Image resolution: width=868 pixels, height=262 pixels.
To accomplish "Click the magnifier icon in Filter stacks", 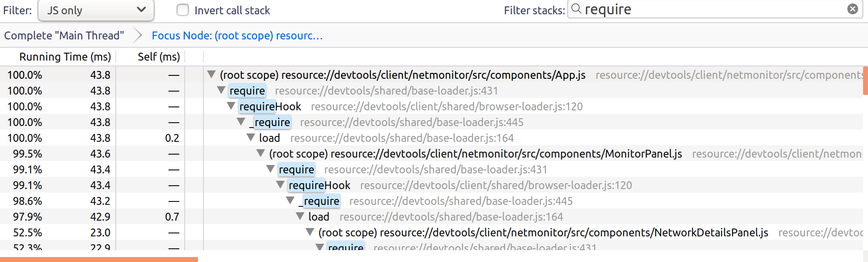I will (576, 9).
